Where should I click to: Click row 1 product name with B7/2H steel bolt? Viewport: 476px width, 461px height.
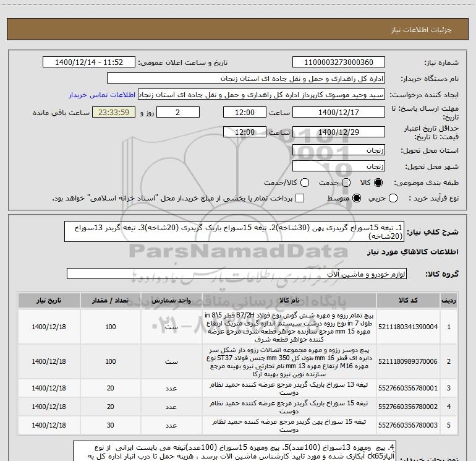(289, 327)
